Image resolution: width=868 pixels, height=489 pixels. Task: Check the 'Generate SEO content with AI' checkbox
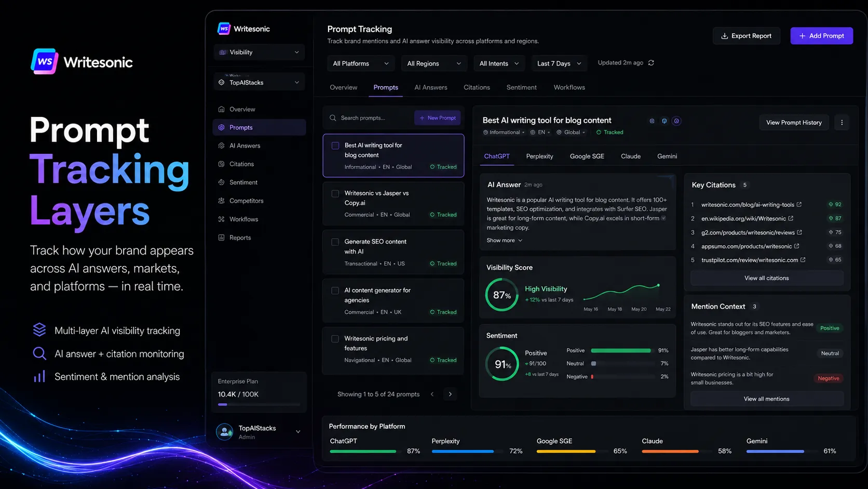tap(335, 242)
